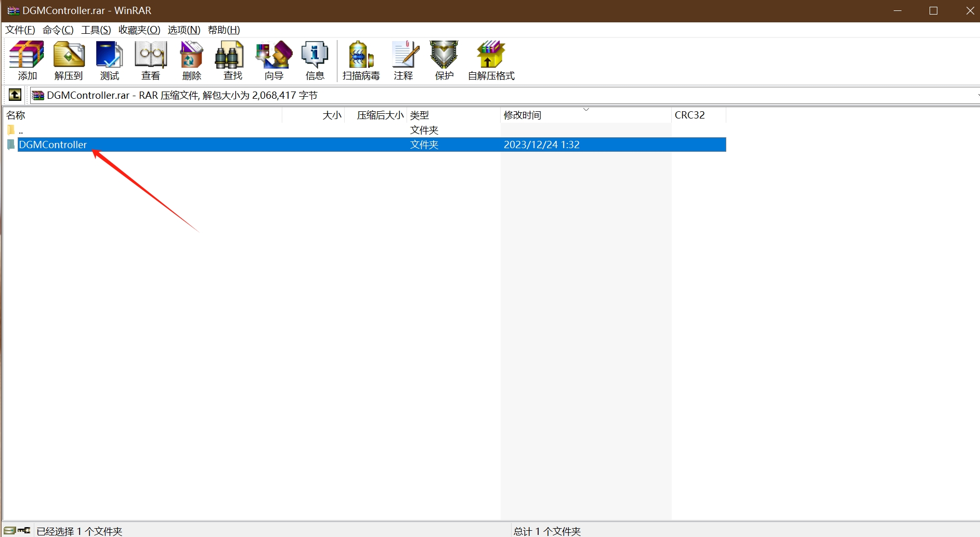Click the DGMController folder icon

(x=11, y=145)
